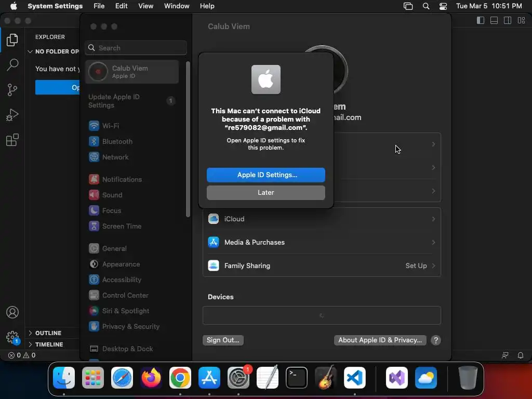The height and width of the screenshot is (399, 532).
Task: Click About Apple ID & Privacy... button
Action: [380, 340]
